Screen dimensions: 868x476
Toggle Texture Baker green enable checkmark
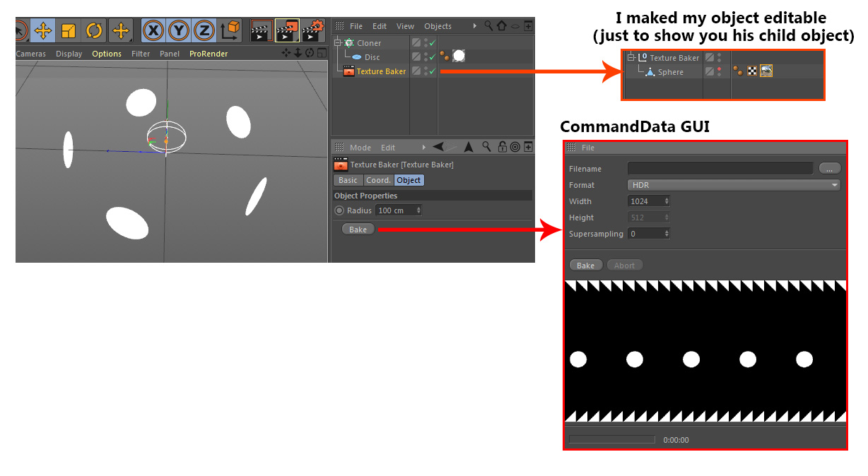click(432, 71)
